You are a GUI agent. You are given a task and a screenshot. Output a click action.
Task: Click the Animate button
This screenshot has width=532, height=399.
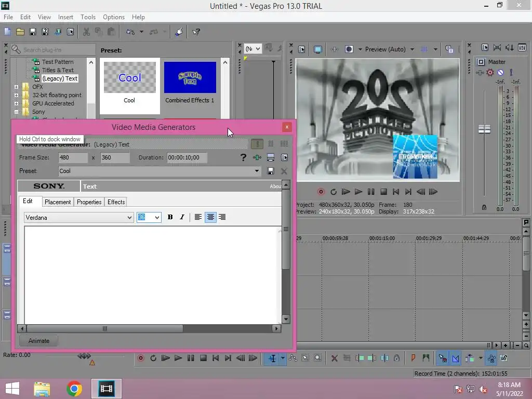pos(38,341)
